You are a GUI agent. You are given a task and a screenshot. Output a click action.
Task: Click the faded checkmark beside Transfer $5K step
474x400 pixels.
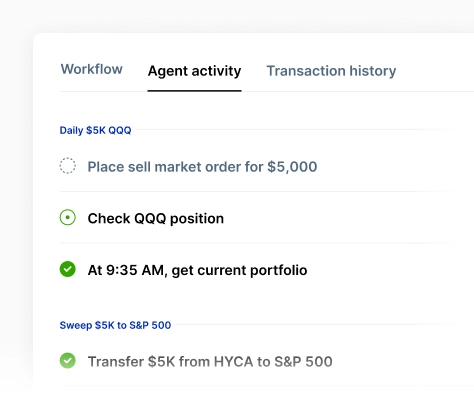point(68,361)
